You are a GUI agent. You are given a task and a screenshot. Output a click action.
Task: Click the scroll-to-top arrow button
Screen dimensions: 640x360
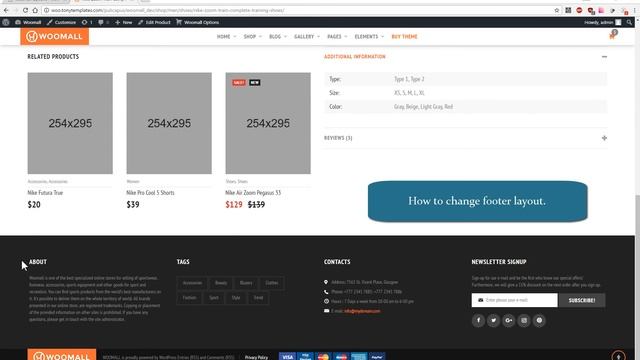[x=618, y=356]
